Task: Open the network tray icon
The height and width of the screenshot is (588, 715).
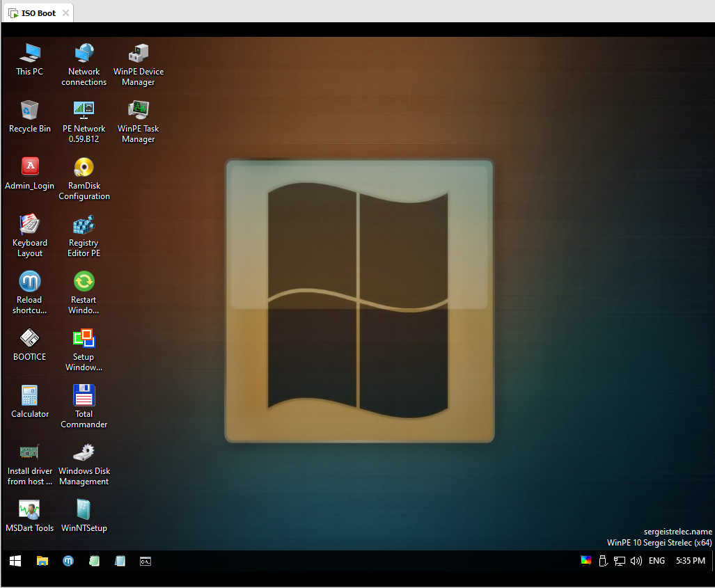Action: tap(619, 561)
